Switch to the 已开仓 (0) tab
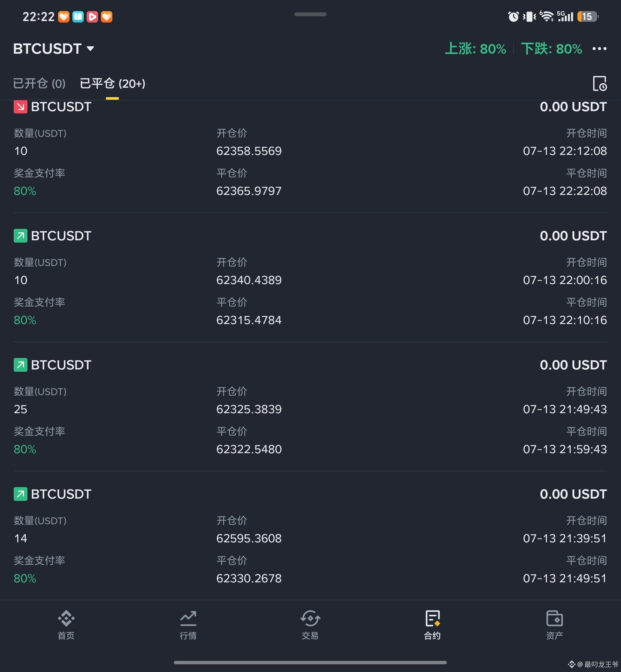 click(39, 83)
